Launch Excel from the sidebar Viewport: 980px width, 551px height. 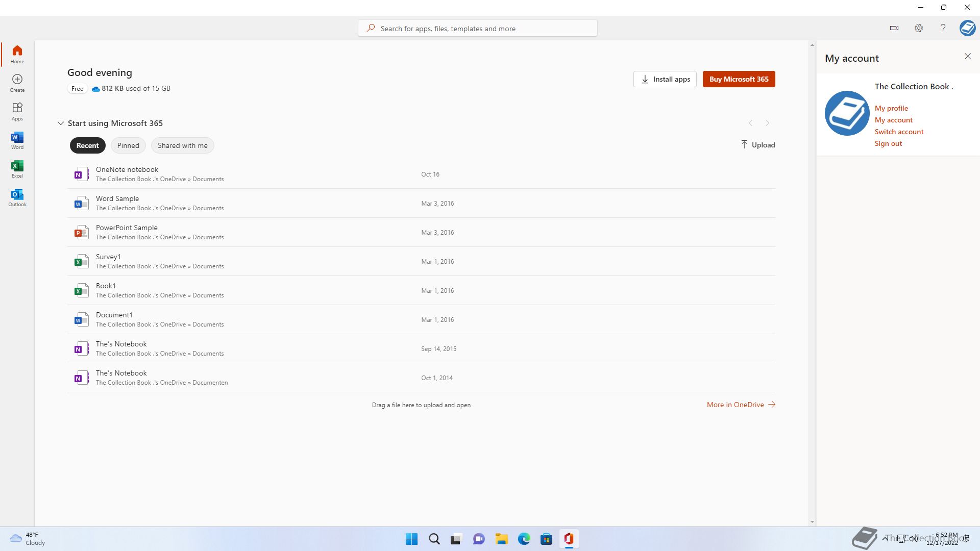(x=17, y=168)
